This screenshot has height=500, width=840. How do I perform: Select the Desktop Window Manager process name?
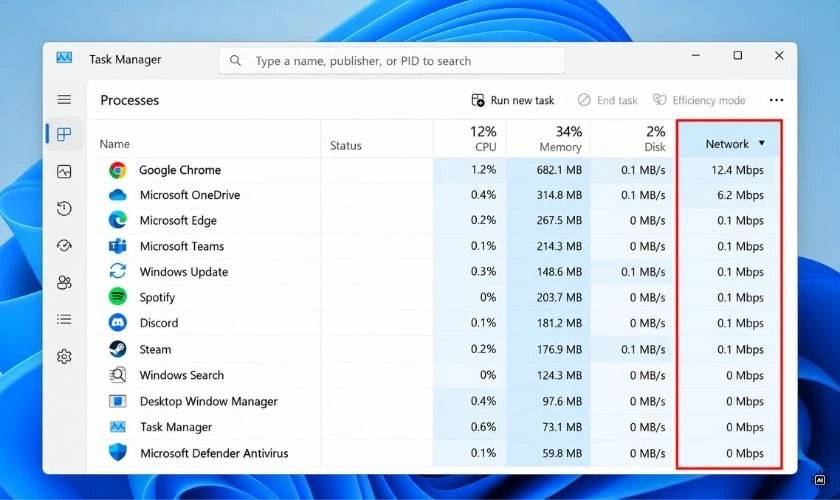tap(208, 401)
